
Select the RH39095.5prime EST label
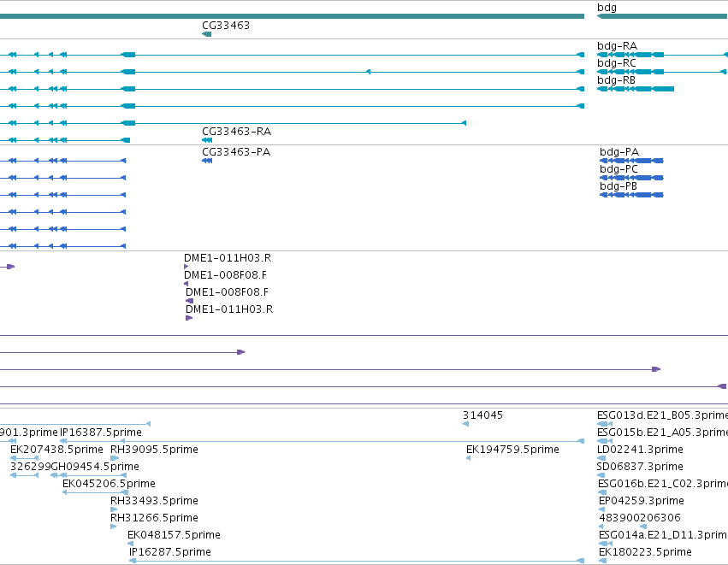click(154, 450)
